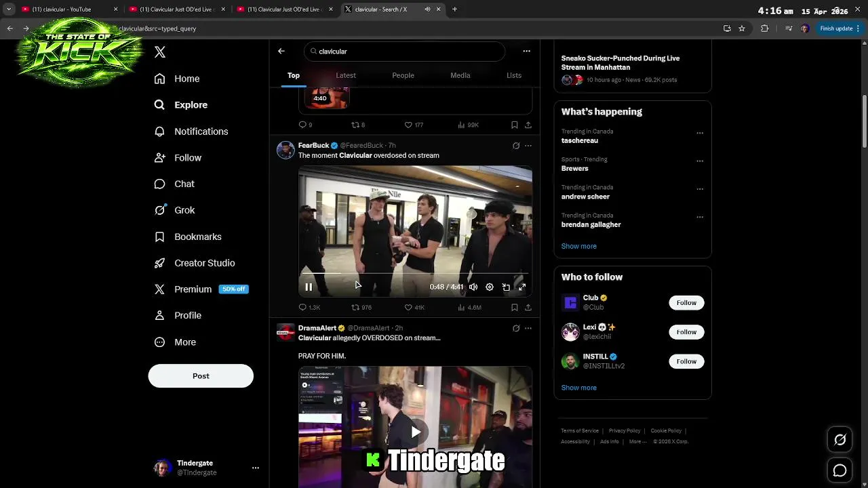Go to Home in sidebar

pyautogui.click(x=177, y=79)
